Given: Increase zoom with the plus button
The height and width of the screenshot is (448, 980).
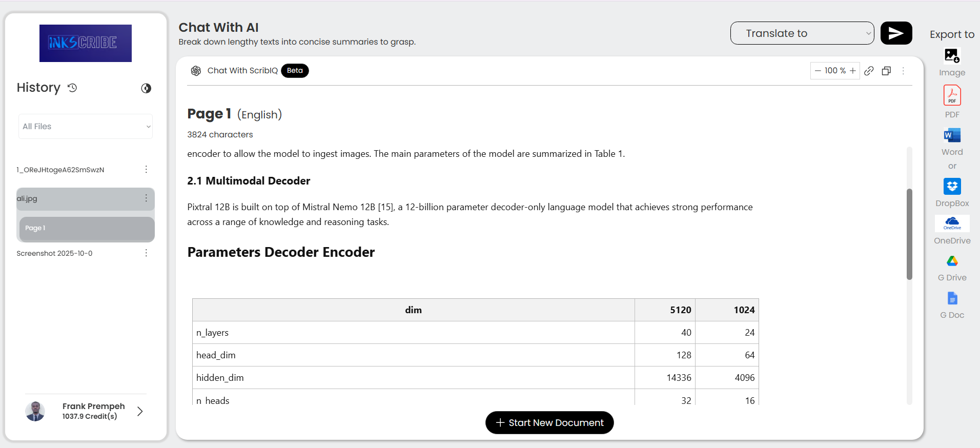Looking at the screenshot, I should [853, 71].
